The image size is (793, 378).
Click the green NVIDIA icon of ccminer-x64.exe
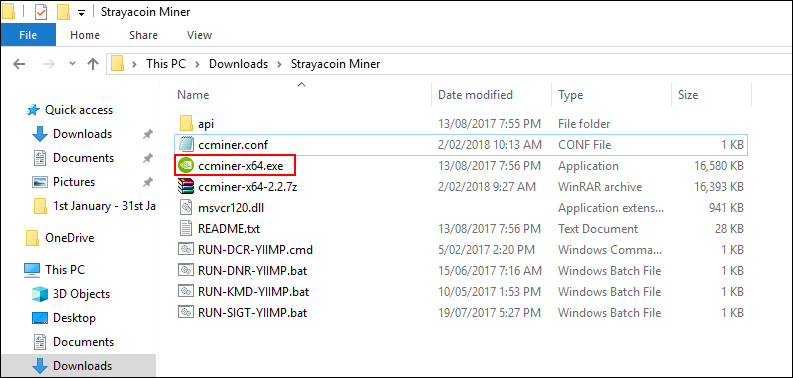tap(186, 165)
